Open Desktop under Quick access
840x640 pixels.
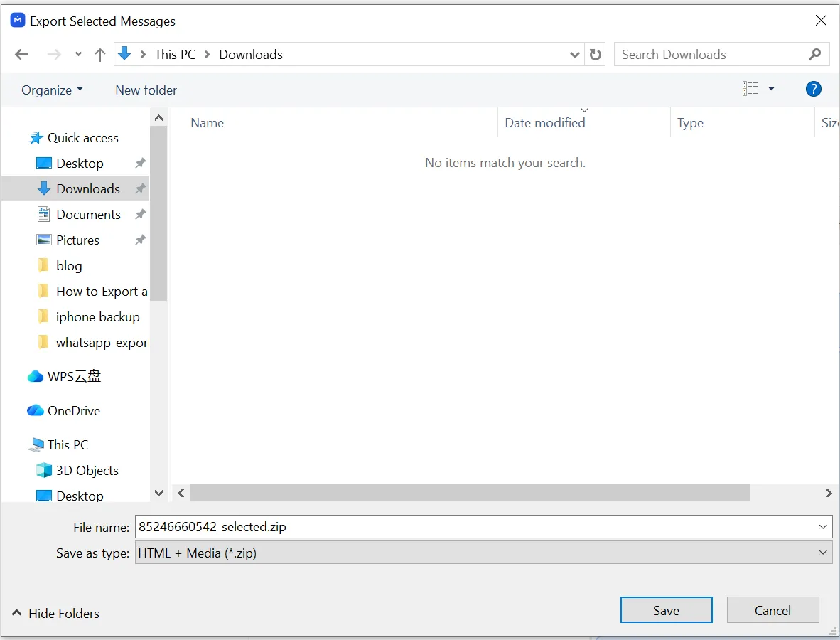pyautogui.click(x=80, y=163)
